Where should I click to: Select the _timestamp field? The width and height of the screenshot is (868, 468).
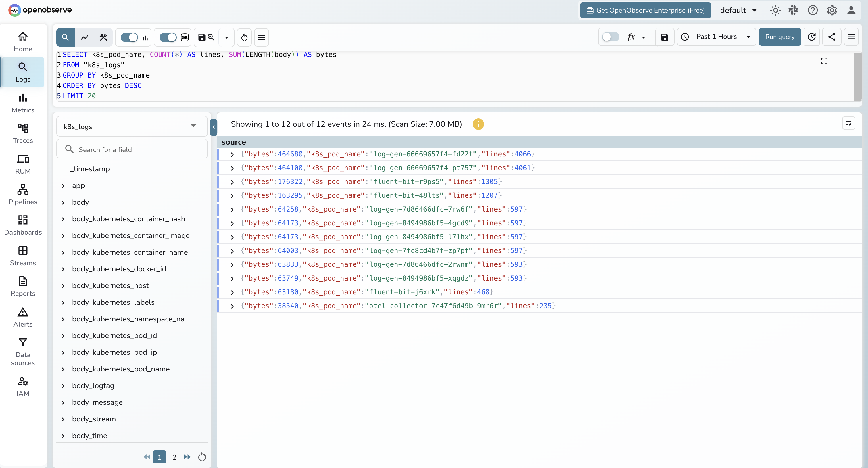(90, 169)
